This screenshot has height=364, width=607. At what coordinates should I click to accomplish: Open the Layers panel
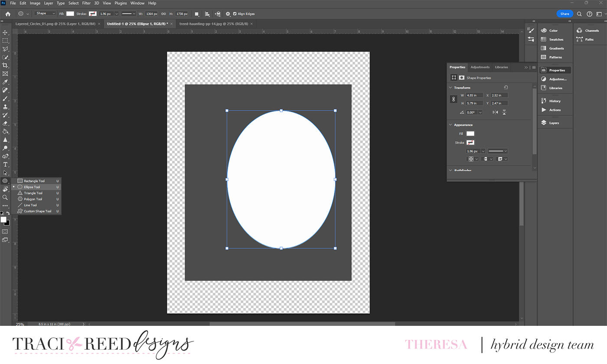[x=555, y=123]
